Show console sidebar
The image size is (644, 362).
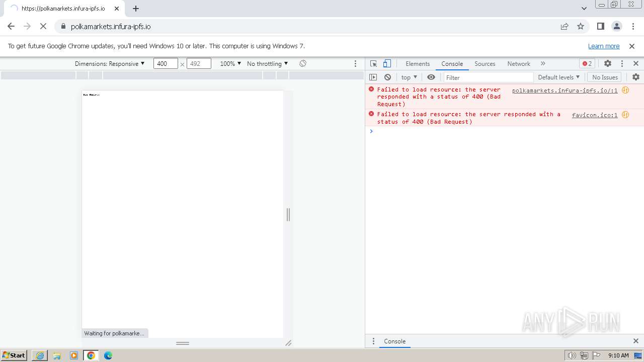tap(373, 77)
